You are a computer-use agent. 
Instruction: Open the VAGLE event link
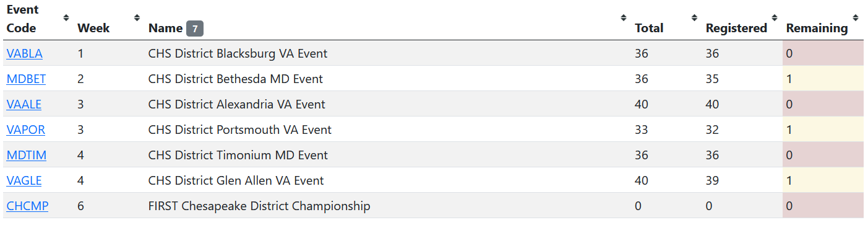click(24, 180)
